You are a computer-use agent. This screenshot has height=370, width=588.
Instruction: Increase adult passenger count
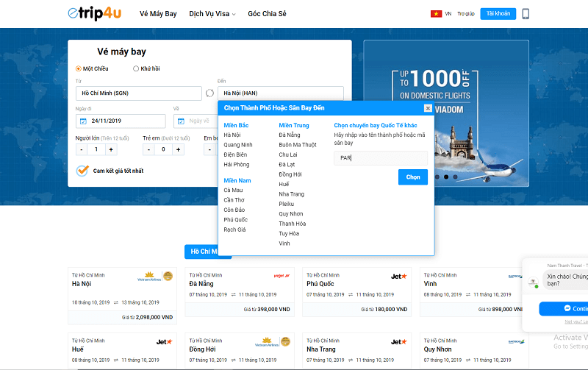tap(111, 149)
